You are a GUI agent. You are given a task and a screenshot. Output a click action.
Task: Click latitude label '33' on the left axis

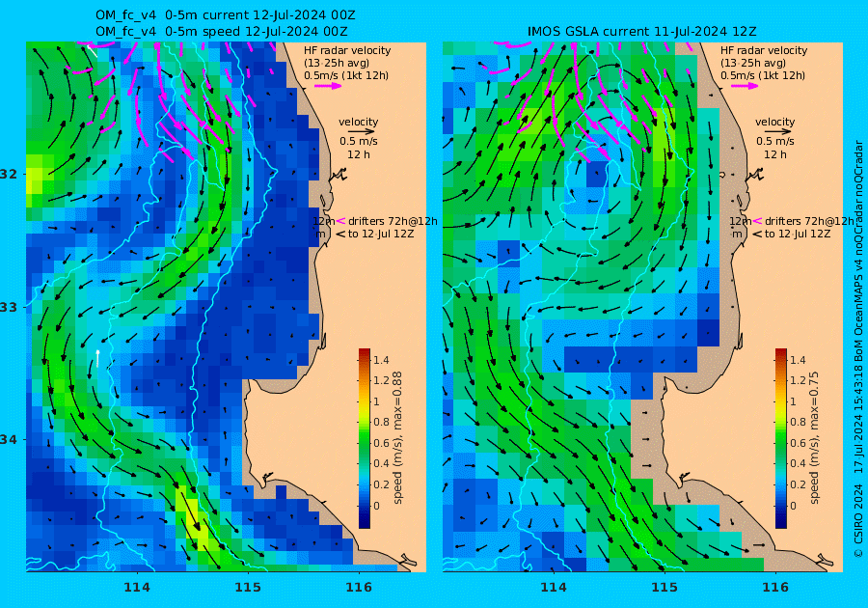click(x=9, y=307)
